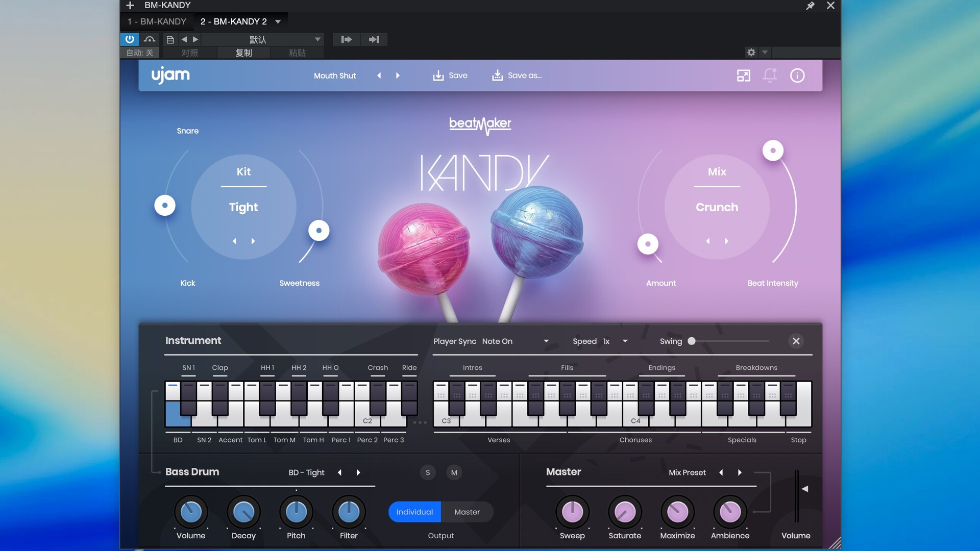
Task: Click the 复制 copy button
Action: click(244, 53)
